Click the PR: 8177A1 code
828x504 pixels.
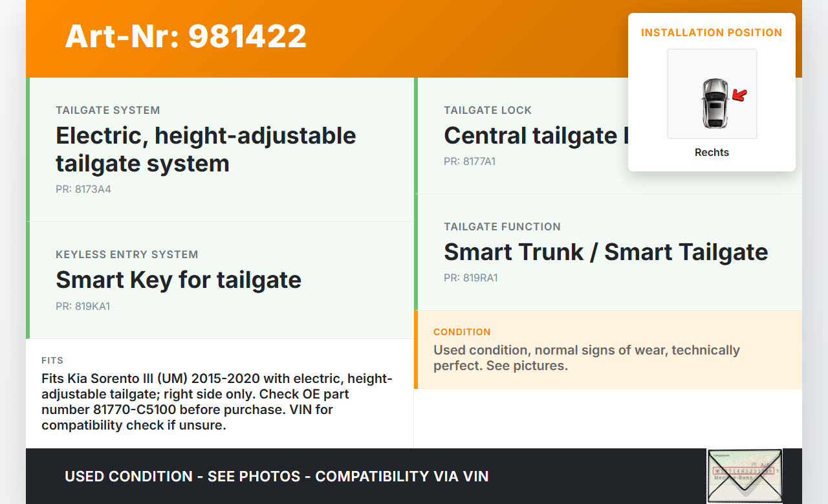[x=470, y=162]
